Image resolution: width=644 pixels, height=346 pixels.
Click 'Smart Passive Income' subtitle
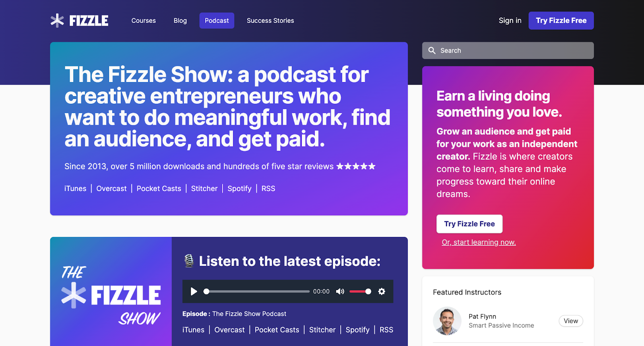pyautogui.click(x=501, y=325)
